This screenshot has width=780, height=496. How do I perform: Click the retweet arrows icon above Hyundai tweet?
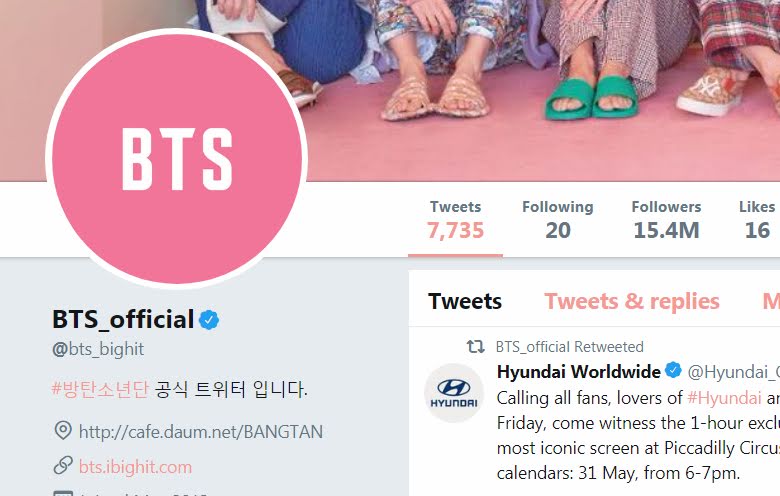(476, 346)
